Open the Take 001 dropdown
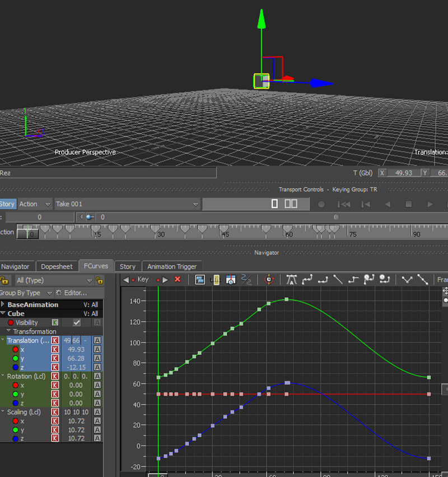Screen dimensions: 448x477 click(127, 204)
